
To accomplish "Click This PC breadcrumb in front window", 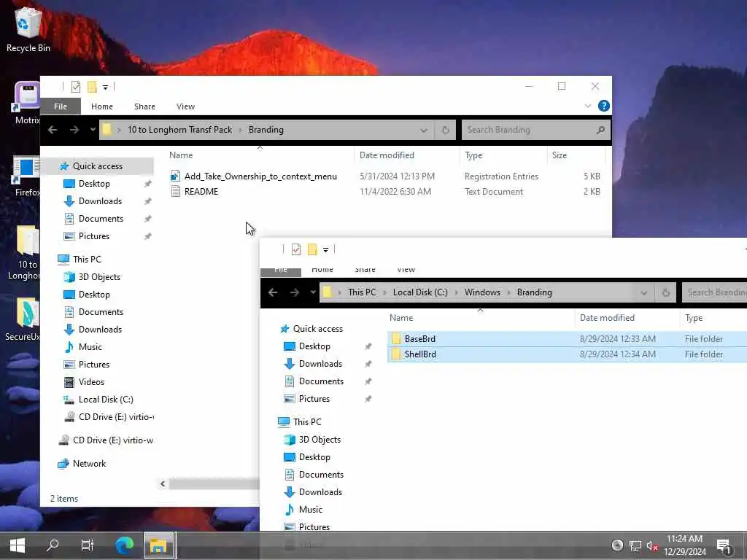I will (x=362, y=292).
